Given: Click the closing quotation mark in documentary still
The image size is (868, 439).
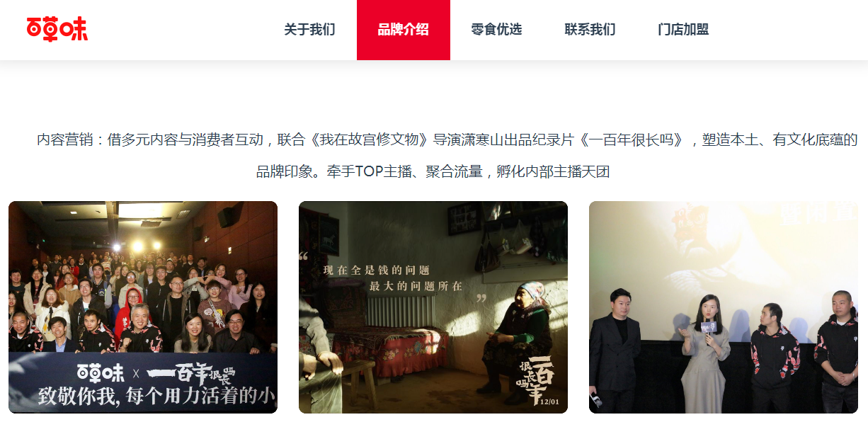Looking at the screenshot, I should tap(481, 299).
